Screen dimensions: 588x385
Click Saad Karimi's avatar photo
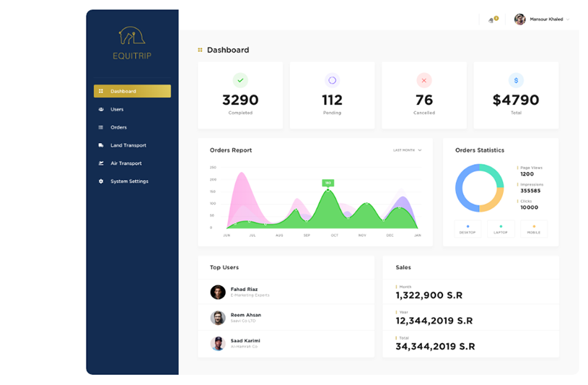point(218,343)
